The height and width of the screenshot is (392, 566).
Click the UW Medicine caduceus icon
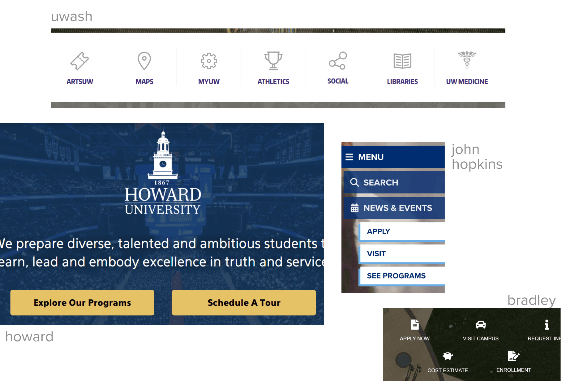point(467,60)
